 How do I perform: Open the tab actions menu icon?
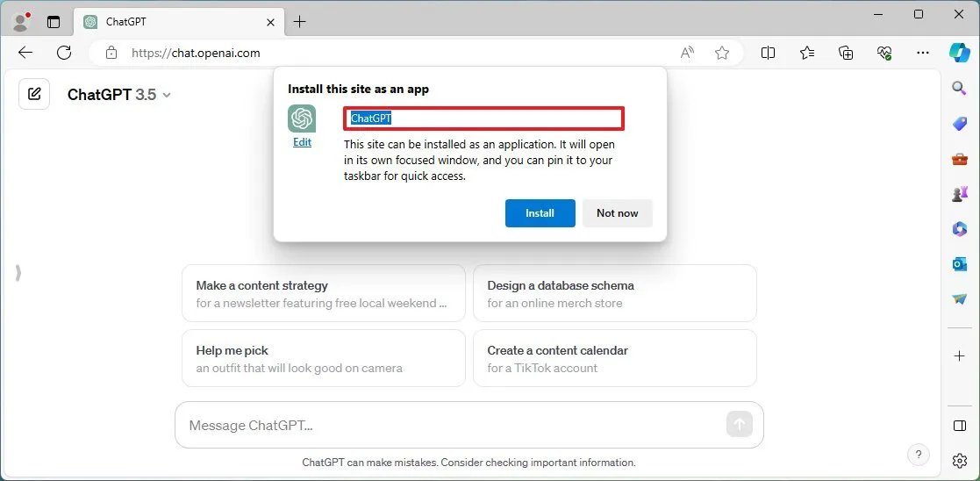[54, 22]
